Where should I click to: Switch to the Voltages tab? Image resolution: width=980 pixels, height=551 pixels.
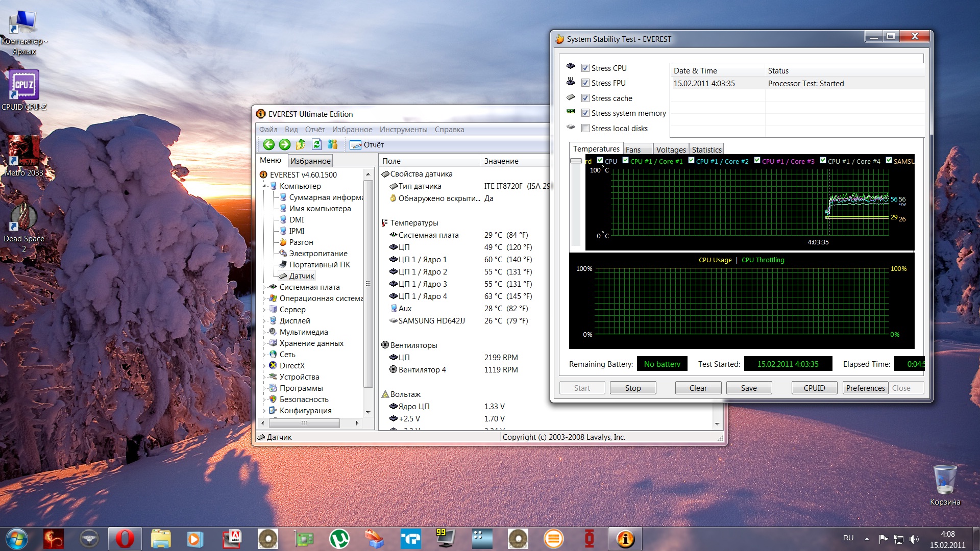(671, 149)
